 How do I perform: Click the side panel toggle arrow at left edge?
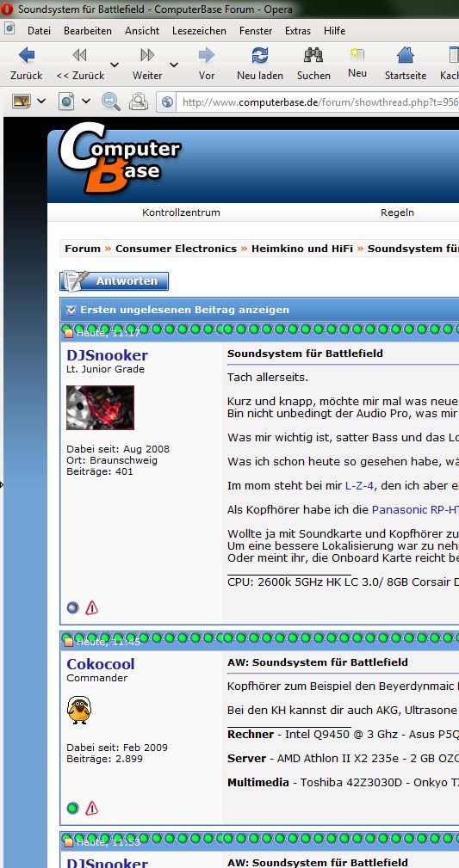[x=3, y=485]
